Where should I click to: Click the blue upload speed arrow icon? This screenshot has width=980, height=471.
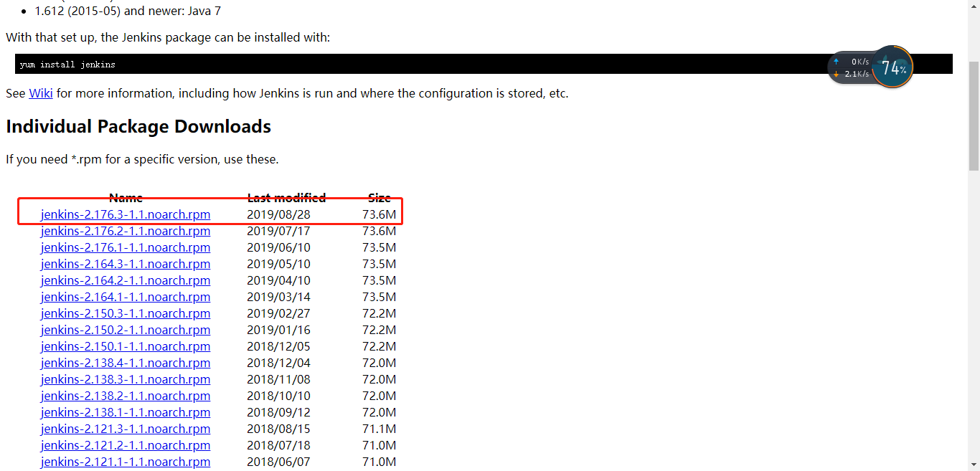[x=837, y=62]
